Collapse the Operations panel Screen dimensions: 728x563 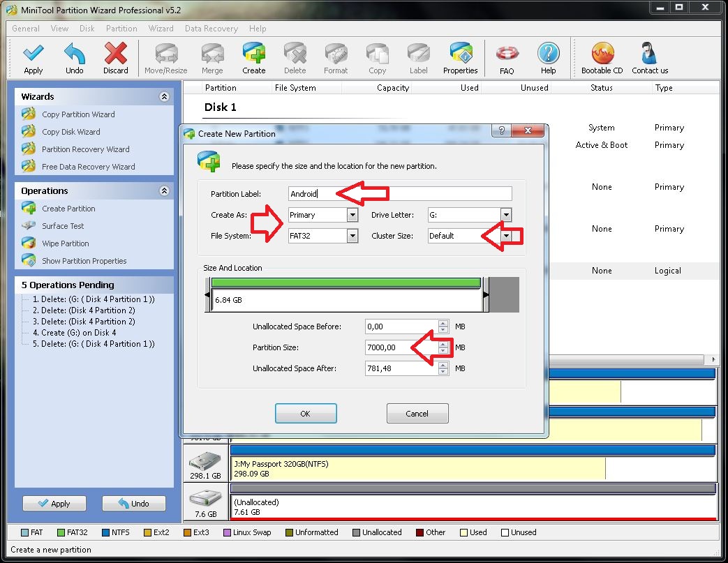point(164,190)
